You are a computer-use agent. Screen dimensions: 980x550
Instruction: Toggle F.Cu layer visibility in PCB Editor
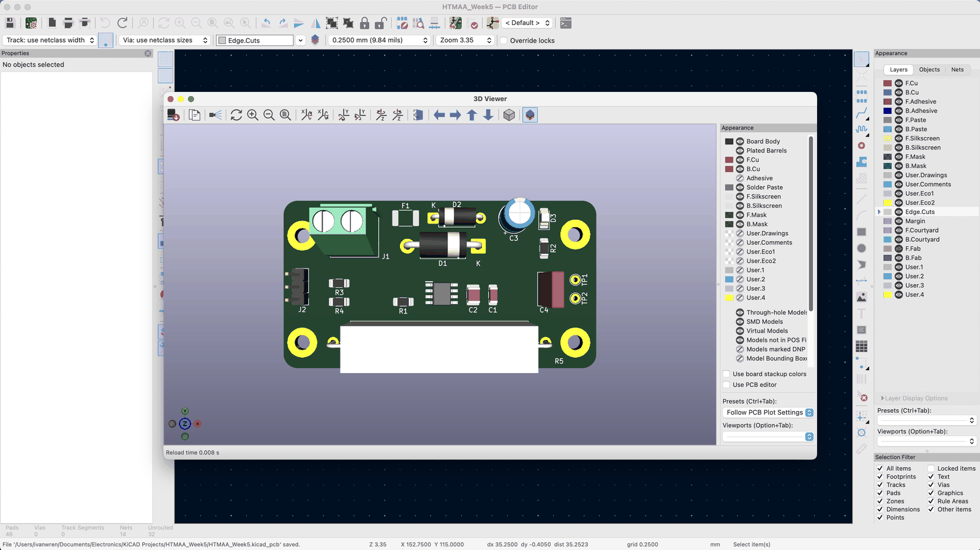click(899, 83)
